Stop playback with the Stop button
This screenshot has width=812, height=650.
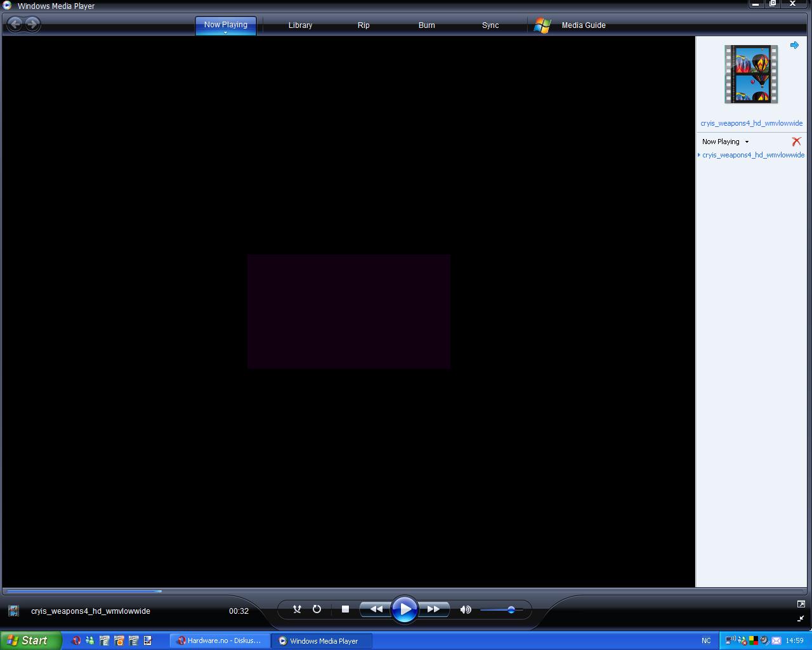[345, 609]
